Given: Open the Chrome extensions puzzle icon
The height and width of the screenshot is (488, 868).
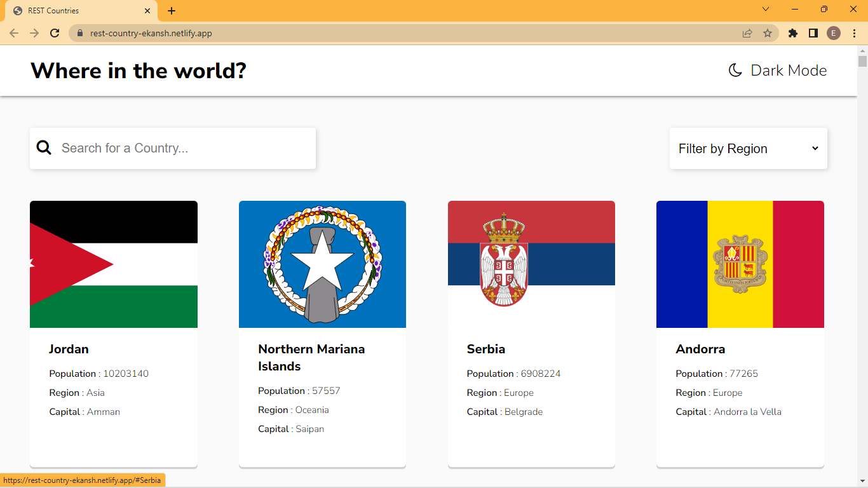Looking at the screenshot, I should (792, 32).
